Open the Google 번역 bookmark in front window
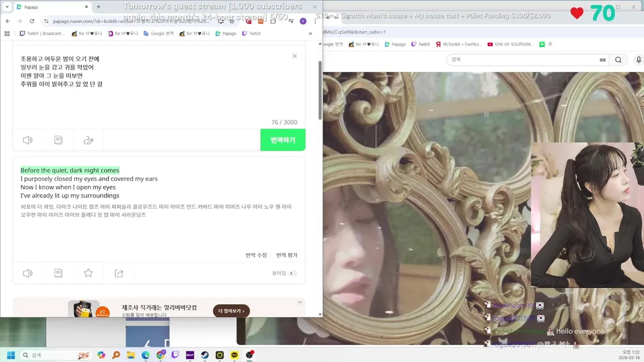The width and height of the screenshot is (644, 362). [x=158, y=34]
